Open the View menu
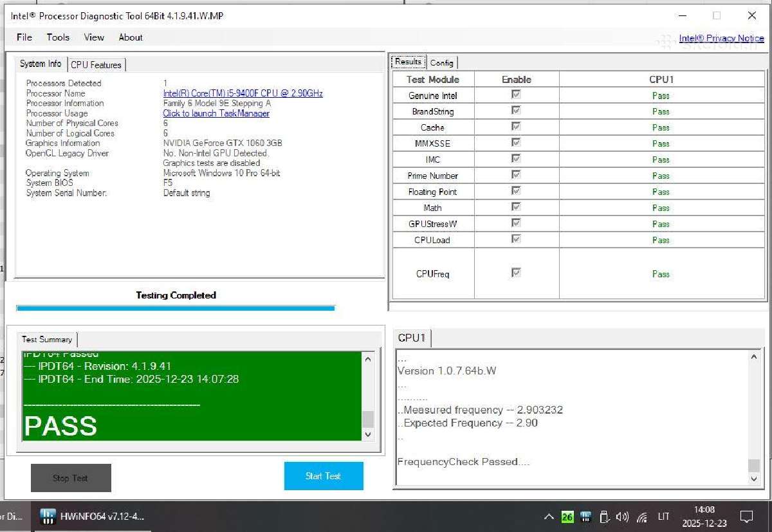 pyautogui.click(x=94, y=37)
